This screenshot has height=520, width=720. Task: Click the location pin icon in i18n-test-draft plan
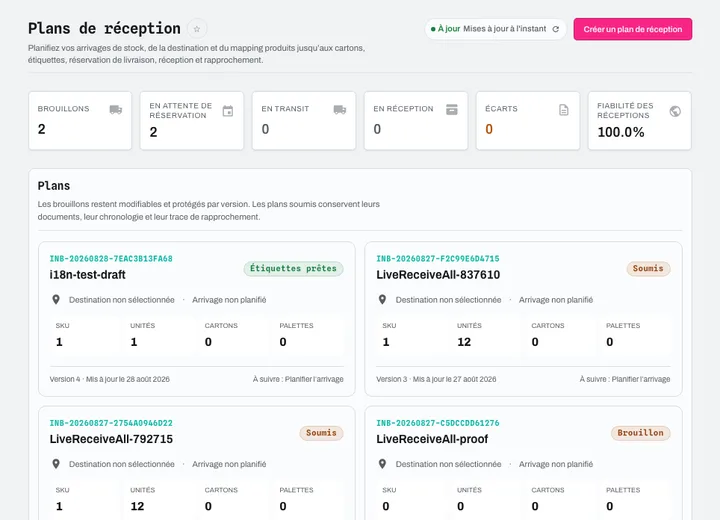point(56,300)
